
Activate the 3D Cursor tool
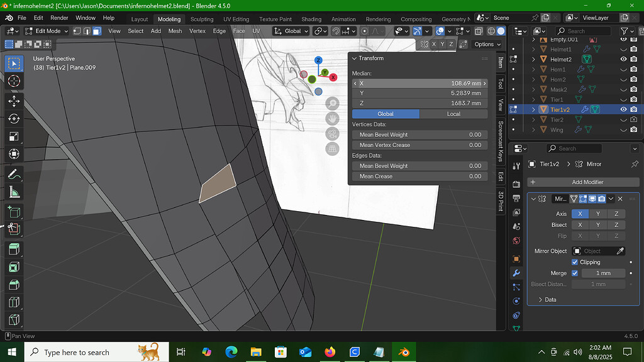click(x=14, y=81)
